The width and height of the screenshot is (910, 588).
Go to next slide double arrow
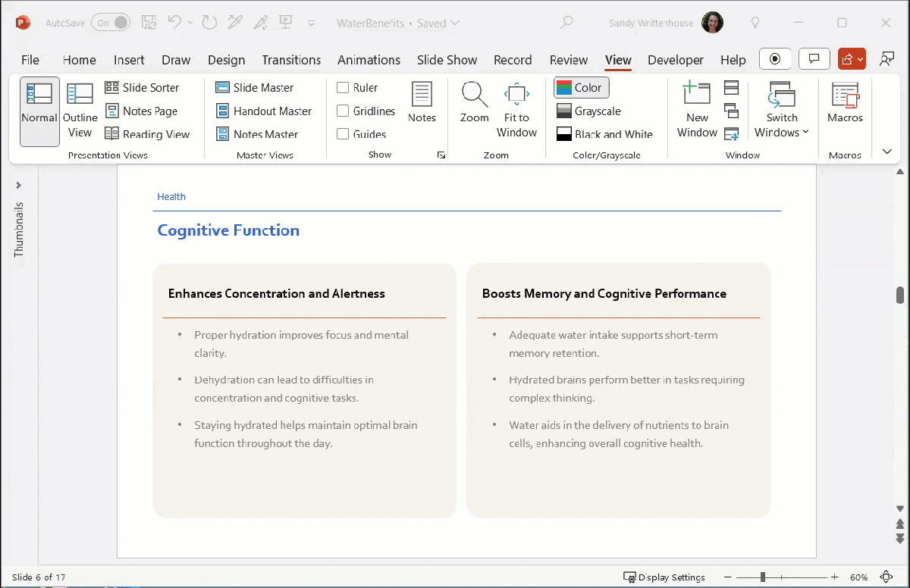pos(900,539)
